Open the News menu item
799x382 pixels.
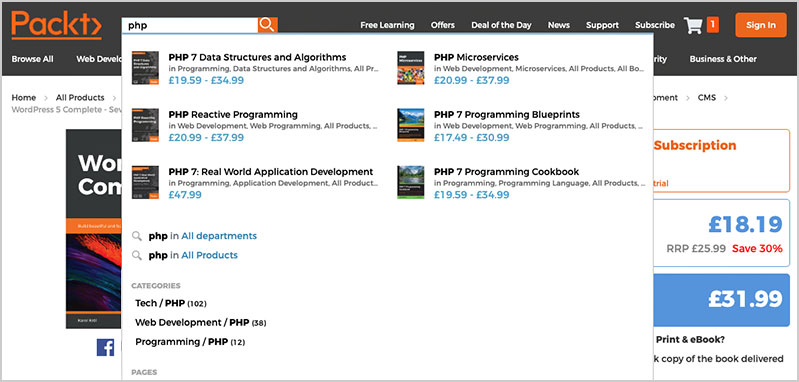559,25
